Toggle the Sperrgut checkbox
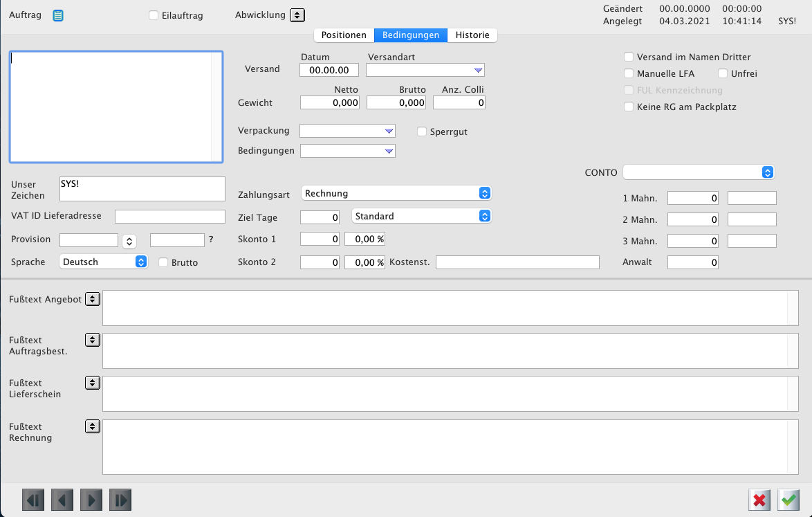 [x=422, y=131]
